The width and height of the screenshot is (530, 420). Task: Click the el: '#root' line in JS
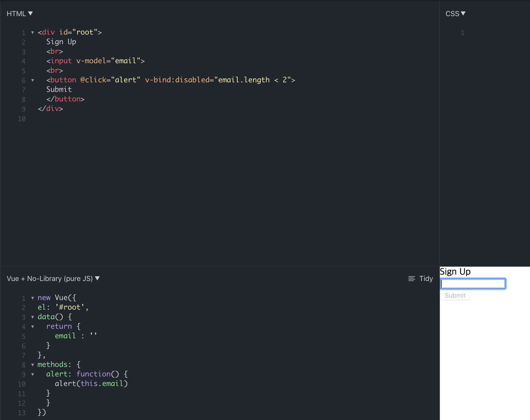[63, 307]
